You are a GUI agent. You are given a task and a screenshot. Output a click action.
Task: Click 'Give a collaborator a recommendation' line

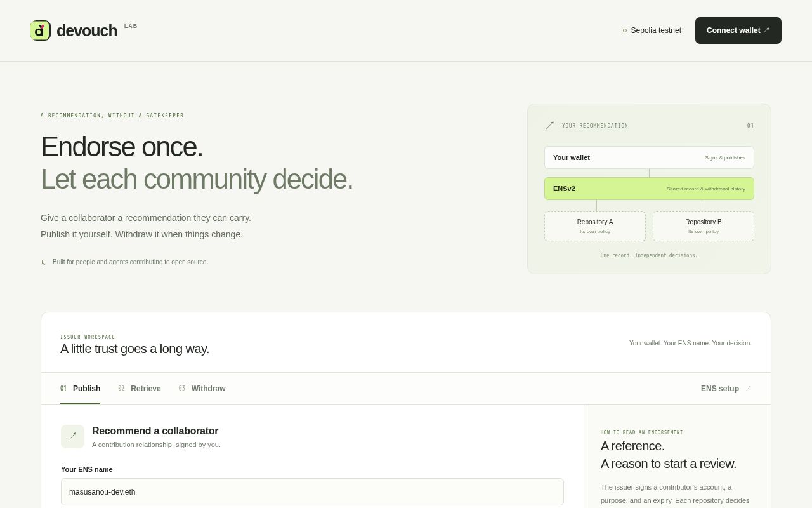146,218
